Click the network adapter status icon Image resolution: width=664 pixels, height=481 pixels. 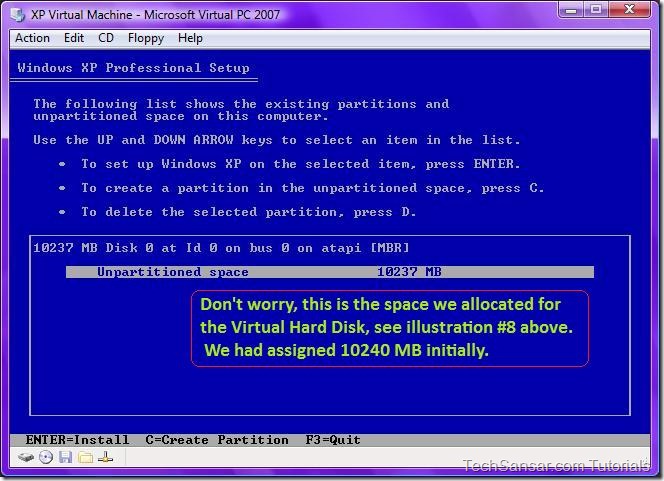pyautogui.click(x=105, y=457)
